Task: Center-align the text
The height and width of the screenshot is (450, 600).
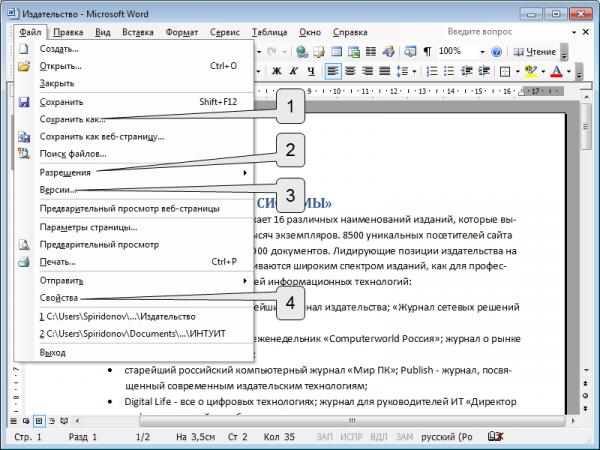Action: tap(350, 71)
